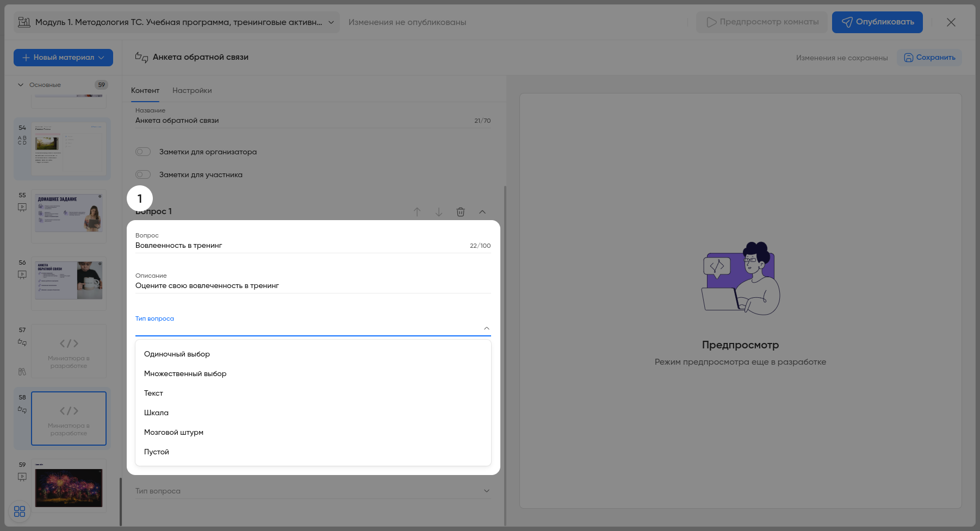Click the module icon next to Модуль 1 title
The image size is (980, 531).
[x=24, y=22]
